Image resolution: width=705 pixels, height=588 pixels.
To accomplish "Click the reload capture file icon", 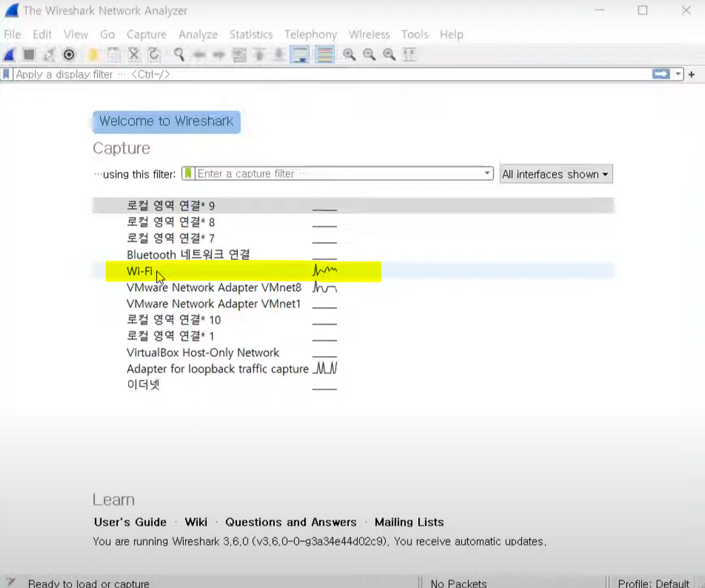I will 154,55.
